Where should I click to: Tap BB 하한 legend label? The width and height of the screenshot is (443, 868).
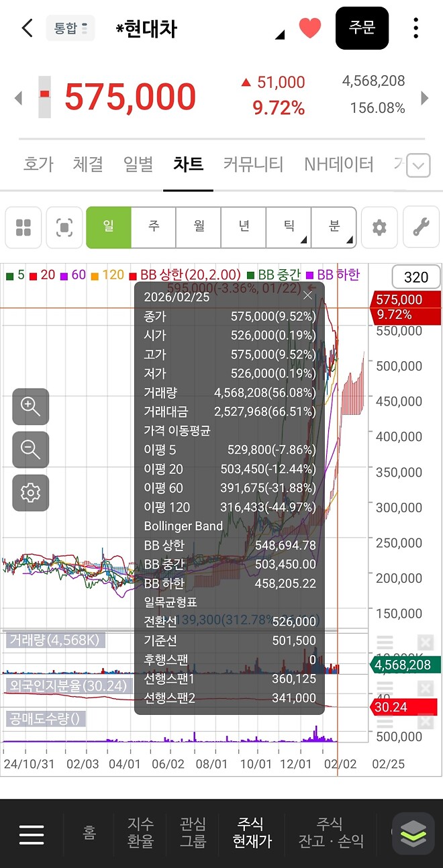point(334,275)
